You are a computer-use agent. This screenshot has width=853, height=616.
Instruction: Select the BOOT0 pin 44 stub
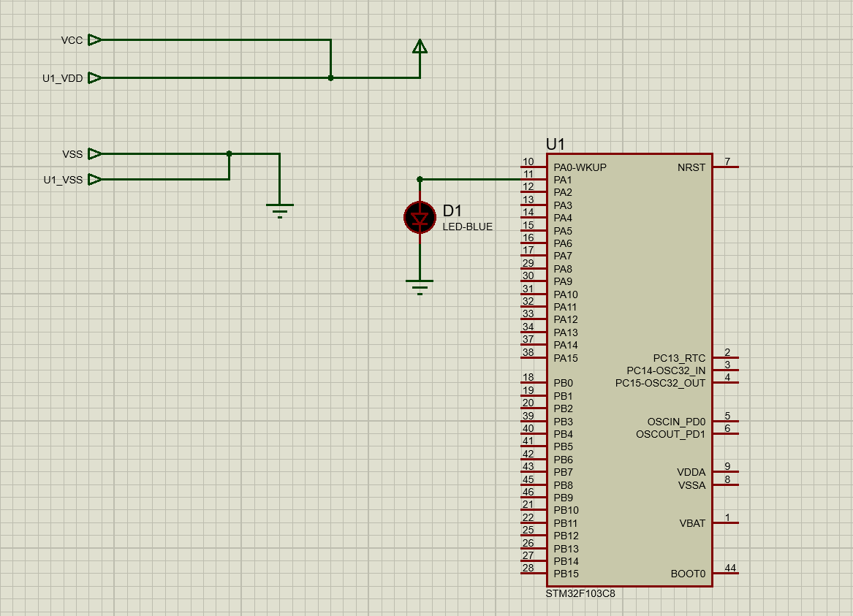726,574
